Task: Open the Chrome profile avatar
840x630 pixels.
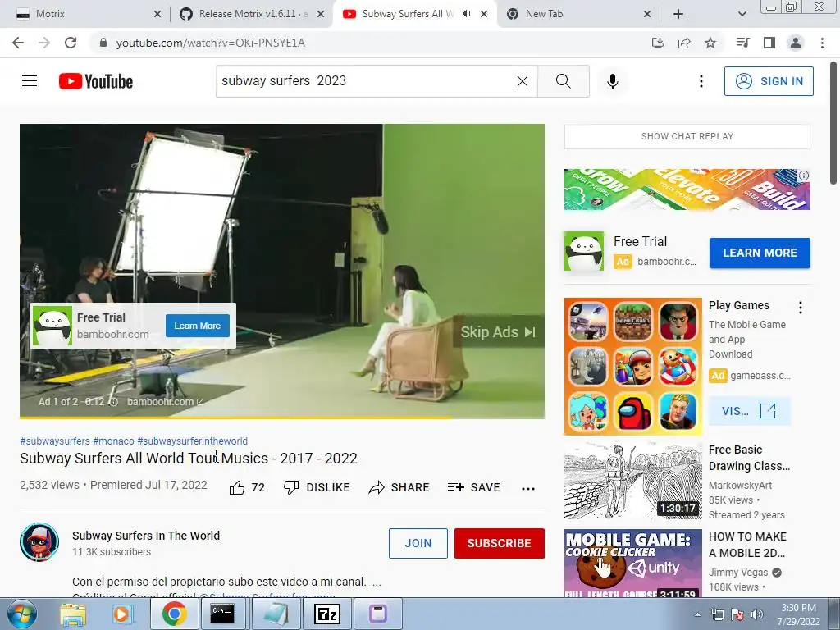Action: pos(796,43)
